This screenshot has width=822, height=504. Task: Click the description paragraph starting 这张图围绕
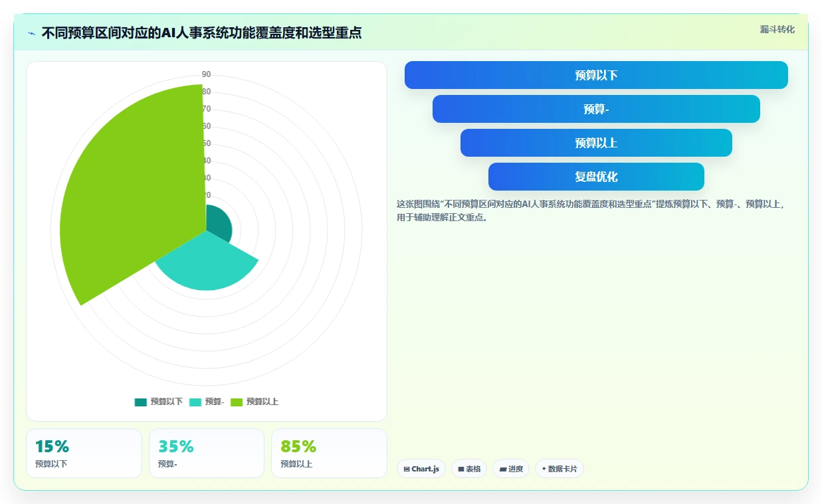click(x=591, y=210)
